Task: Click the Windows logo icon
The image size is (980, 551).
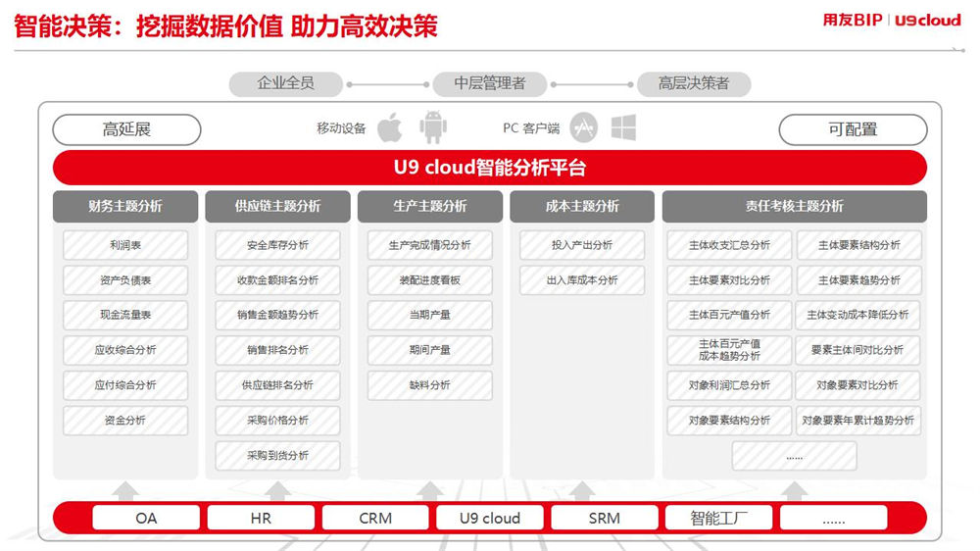Action: click(623, 127)
